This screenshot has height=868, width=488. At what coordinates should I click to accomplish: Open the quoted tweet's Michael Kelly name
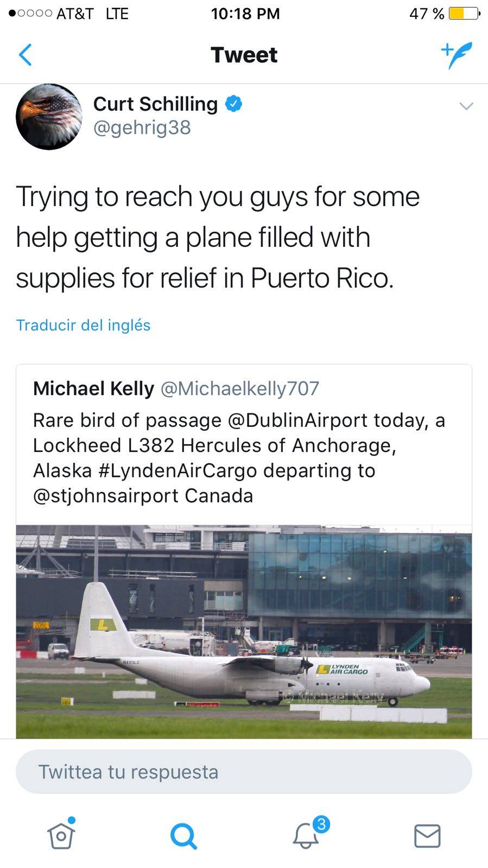93,388
